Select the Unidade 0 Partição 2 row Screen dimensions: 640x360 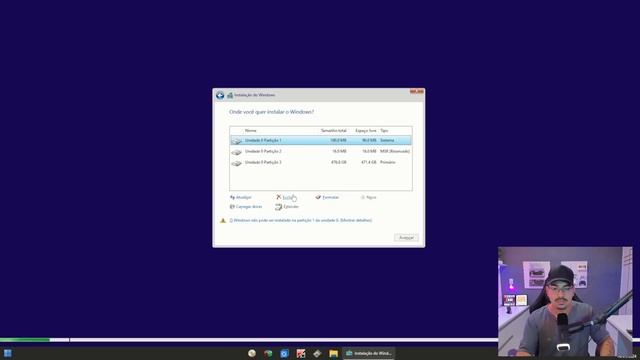pyautogui.click(x=321, y=151)
